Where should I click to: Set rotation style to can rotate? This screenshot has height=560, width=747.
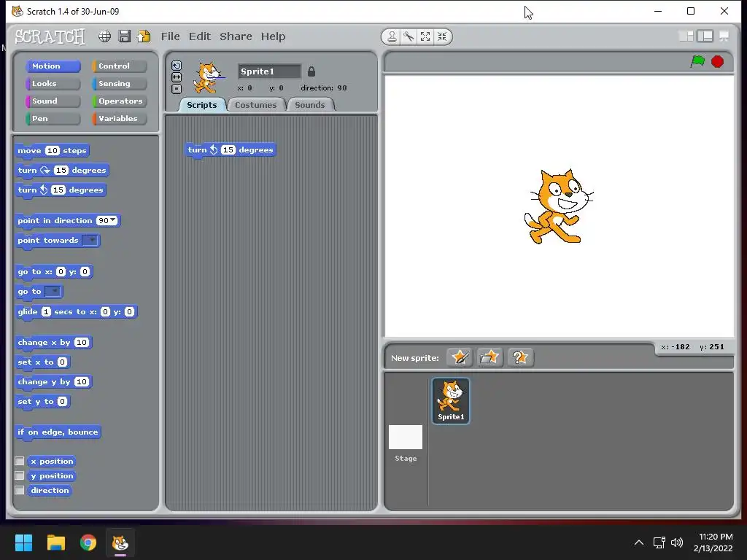[177, 66]
